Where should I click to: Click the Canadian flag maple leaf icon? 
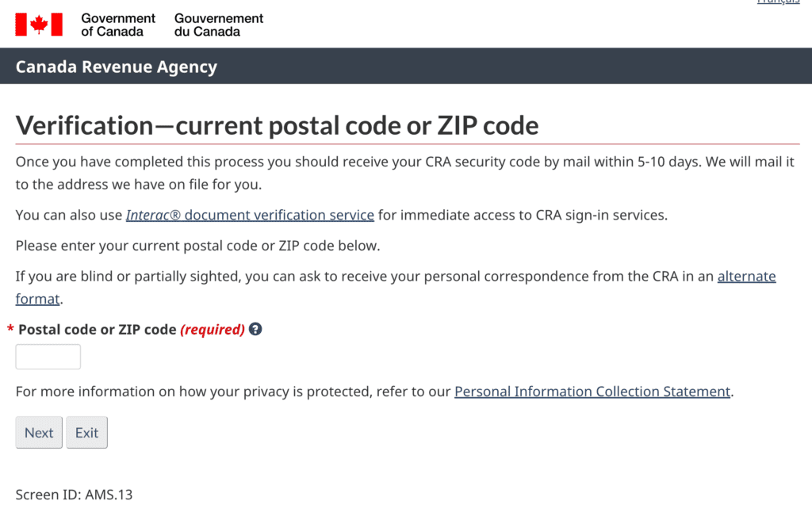point(39,25)
